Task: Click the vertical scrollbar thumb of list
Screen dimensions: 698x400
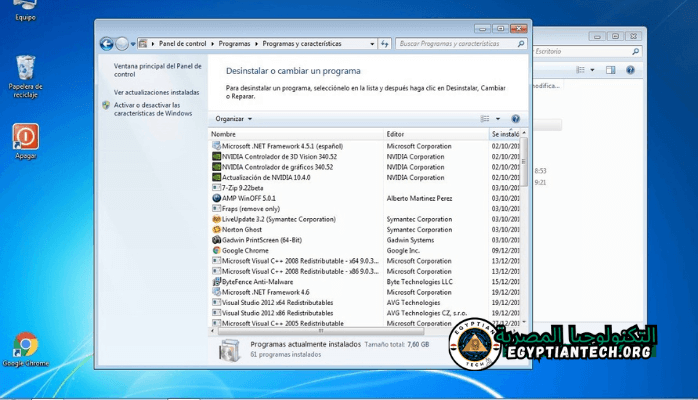Action: [524, 162]
